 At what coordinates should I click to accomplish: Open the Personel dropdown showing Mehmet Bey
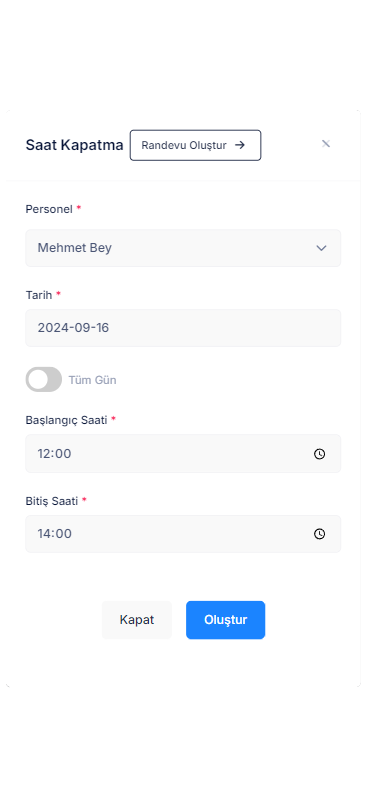[183, 248]
